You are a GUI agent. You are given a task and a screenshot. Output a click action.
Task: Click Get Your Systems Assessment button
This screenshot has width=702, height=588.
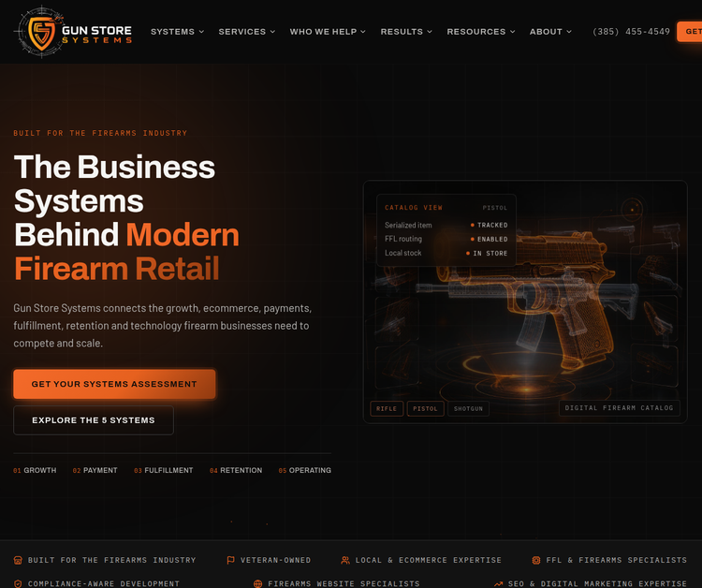pos(114,384)
